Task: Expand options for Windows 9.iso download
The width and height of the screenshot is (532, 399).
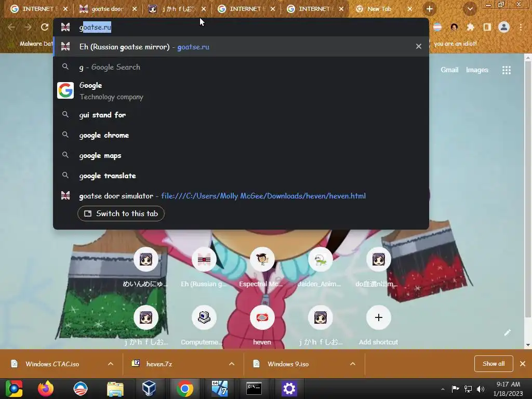Action: (x=353, y=364)
